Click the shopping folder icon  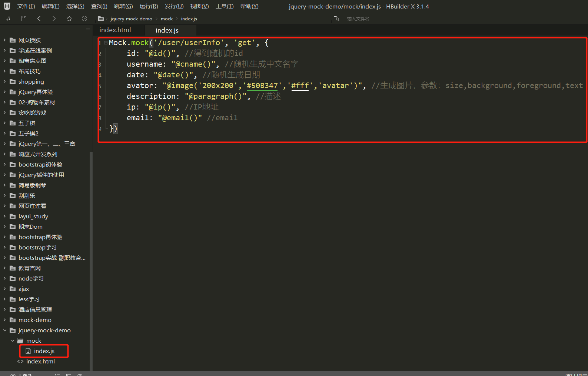tap(13, 81)
